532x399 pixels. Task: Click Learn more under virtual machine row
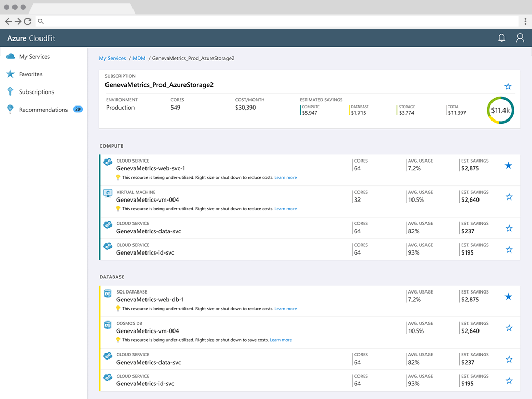285,209
